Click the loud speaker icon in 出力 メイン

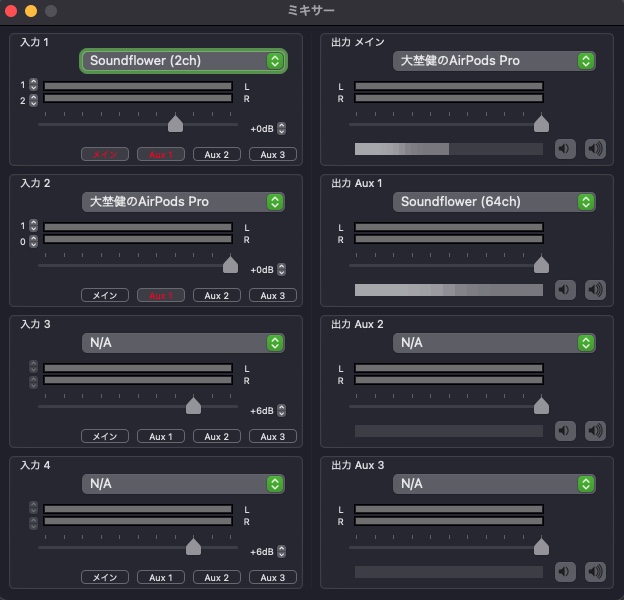595,149
